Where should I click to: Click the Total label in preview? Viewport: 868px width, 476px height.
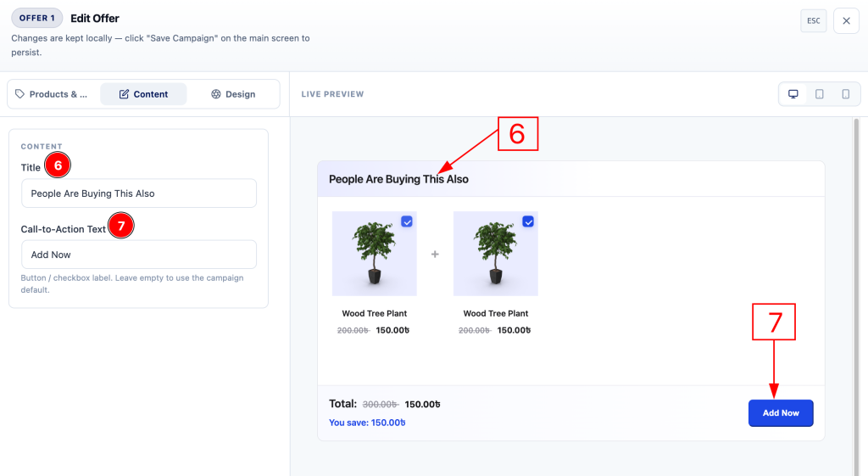[x=342, y=403]
